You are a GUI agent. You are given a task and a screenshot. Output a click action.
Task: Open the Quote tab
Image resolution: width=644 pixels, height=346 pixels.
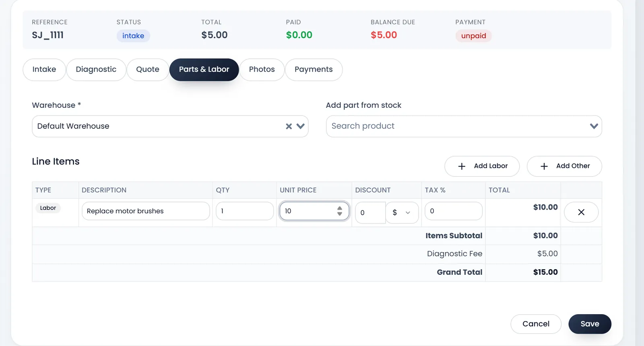(x=148, y=70)
